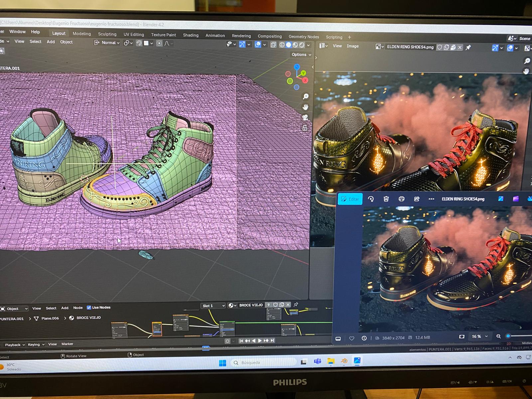The height and width of the screenshot is (399, 532).
Task: Click the Windows taskbar Búsqueda search field
Action: click(263, 362)
